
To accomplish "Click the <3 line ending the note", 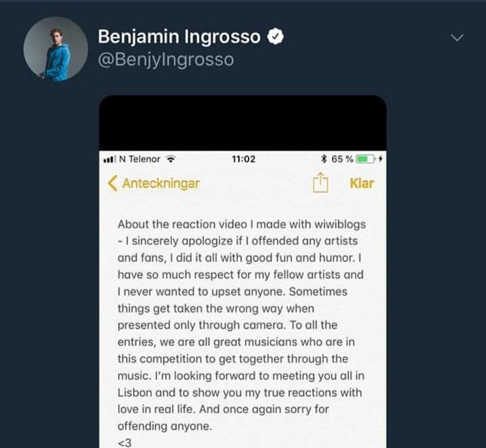I will pos(125,442).
